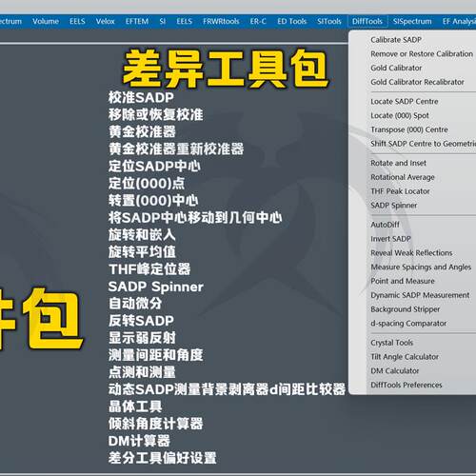Choose Point and Measure
Viewport: 476px width, 476px height.
click(x=403, y=281)
